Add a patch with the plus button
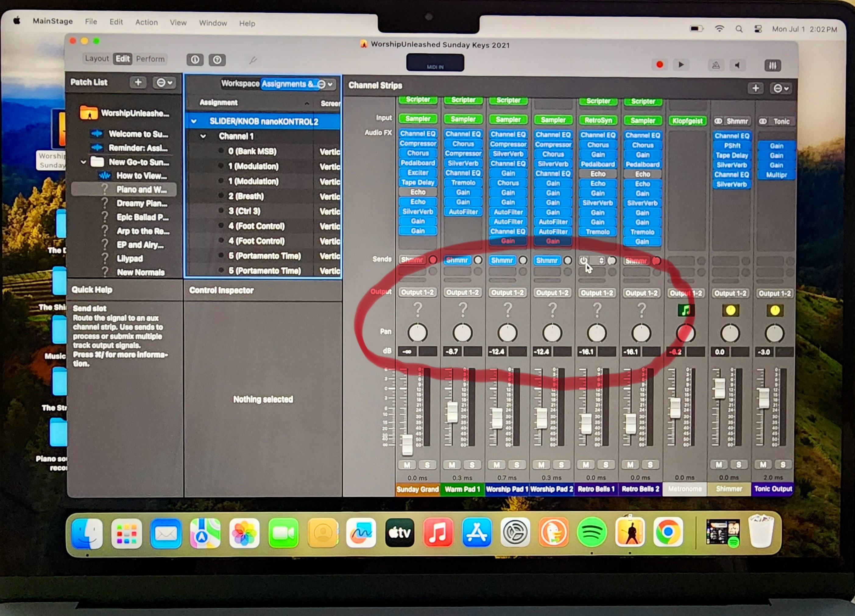Screen dimensions: 855x616 click(138, 83)
